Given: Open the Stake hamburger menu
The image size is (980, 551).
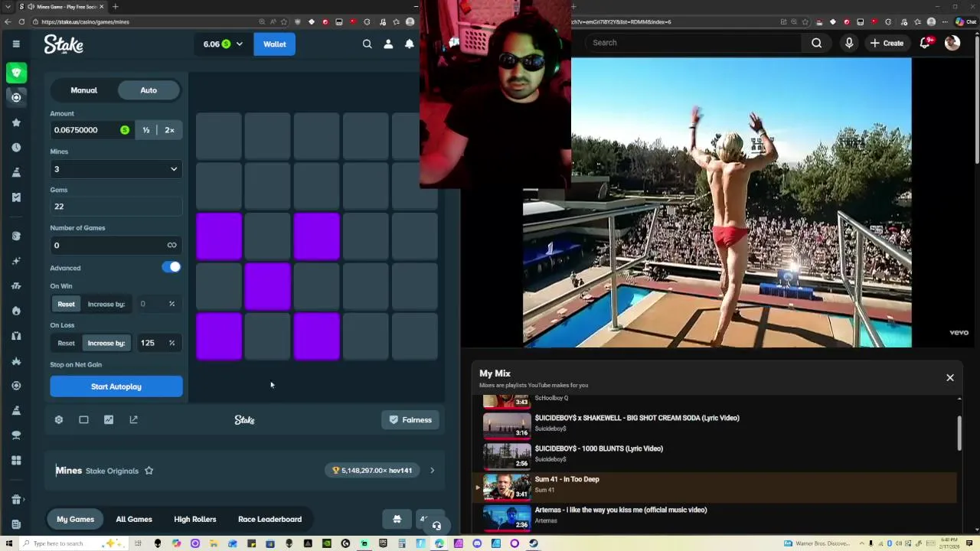Looking at the screenshot, I should [16, 44].
